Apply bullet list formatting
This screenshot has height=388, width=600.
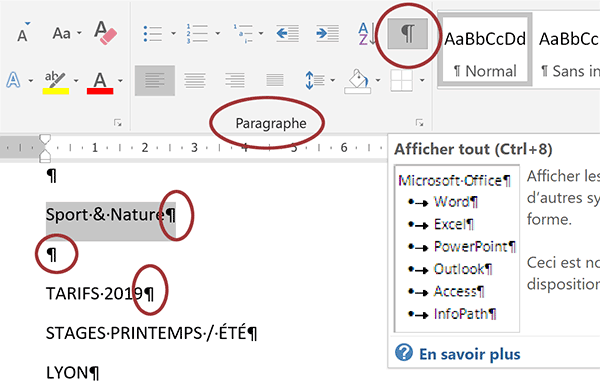click(153, 34)
